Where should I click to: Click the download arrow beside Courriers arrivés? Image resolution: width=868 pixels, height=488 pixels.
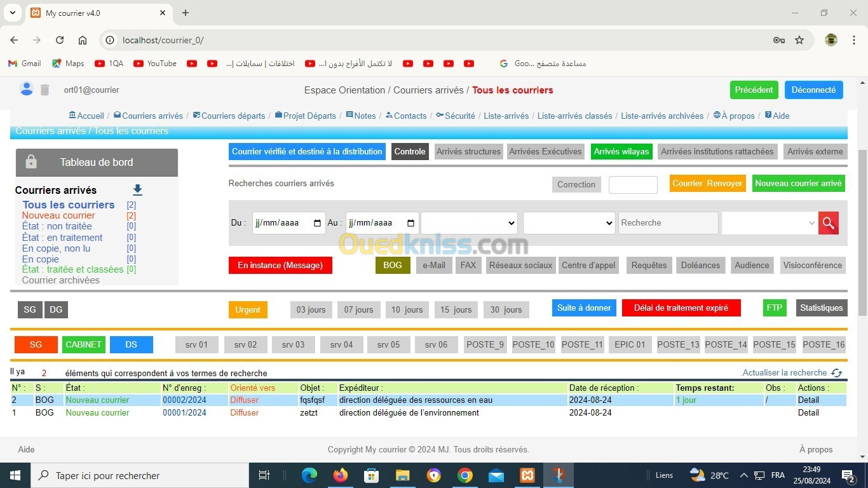(137, 190)
